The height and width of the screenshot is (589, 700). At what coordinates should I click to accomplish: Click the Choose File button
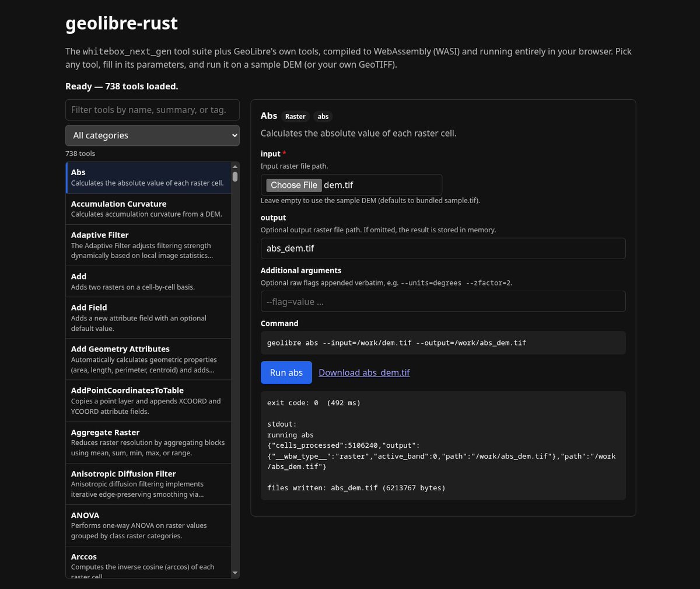pyautogui.click(x=294, y=185)
